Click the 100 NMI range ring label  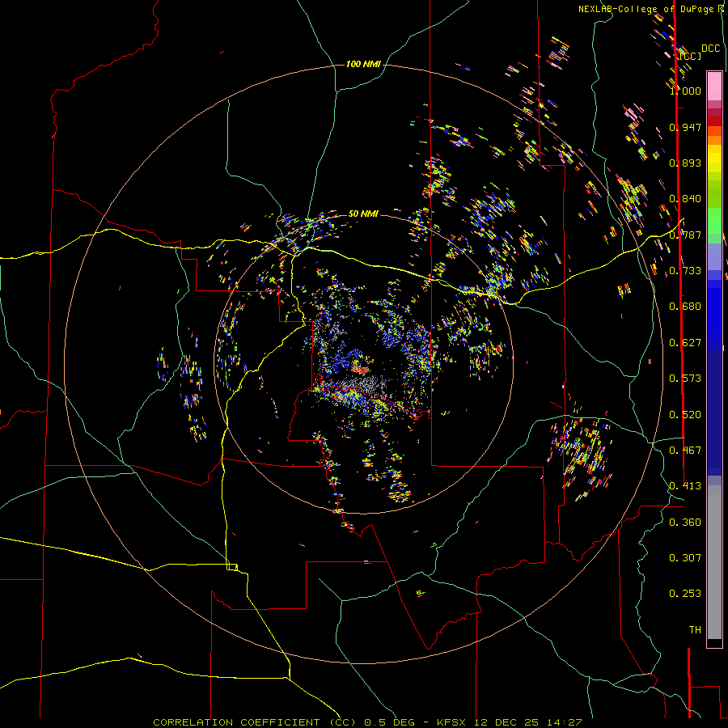tap(363, 64)
